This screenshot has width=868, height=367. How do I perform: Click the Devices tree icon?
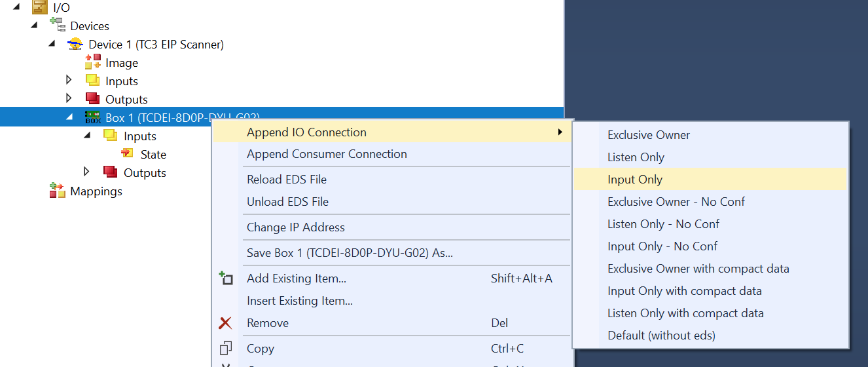point(57,25)
